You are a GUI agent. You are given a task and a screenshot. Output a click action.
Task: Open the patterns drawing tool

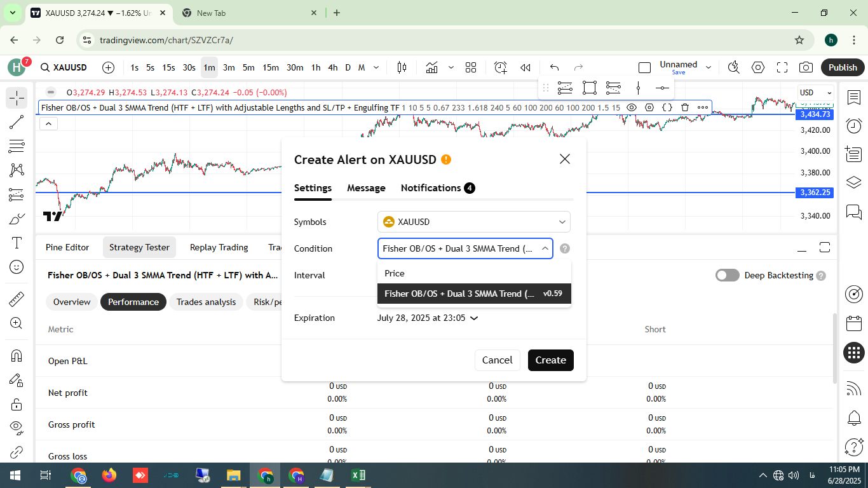[x=17, y=170]
